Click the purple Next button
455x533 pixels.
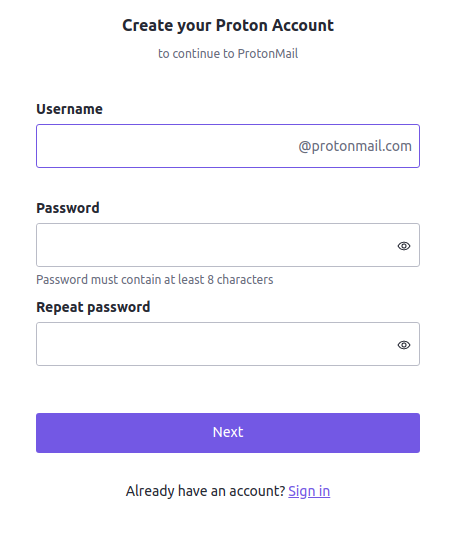pyautogui.click(x=228, y=433)
